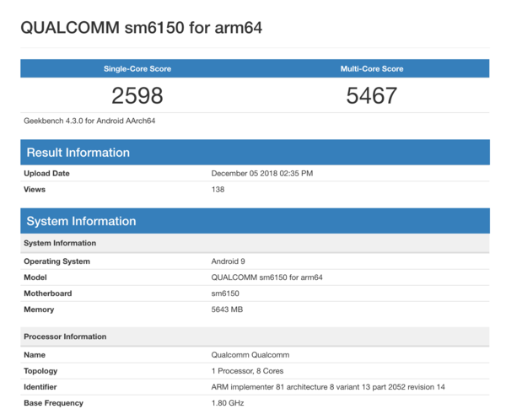
Task: Click the Processor Information subheader
Action: pos(255,337)
